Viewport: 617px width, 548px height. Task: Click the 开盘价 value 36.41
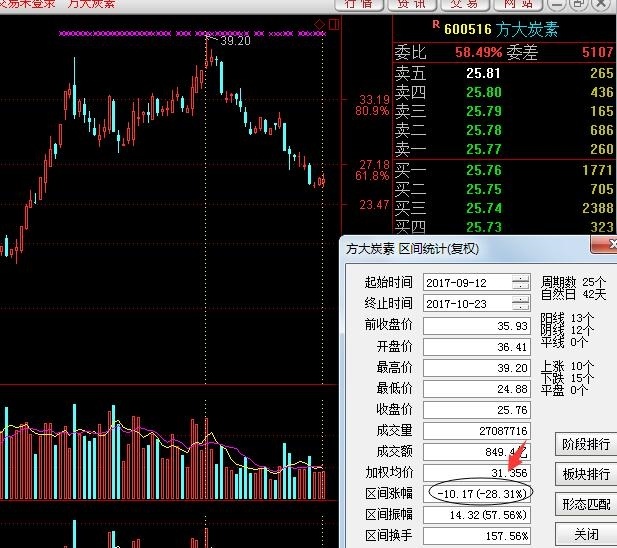coord(477,347)
